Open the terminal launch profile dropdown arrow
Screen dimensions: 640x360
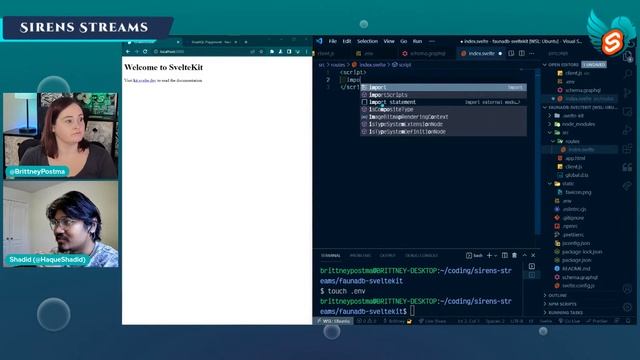pyautogui.click(x=496, y=256)
